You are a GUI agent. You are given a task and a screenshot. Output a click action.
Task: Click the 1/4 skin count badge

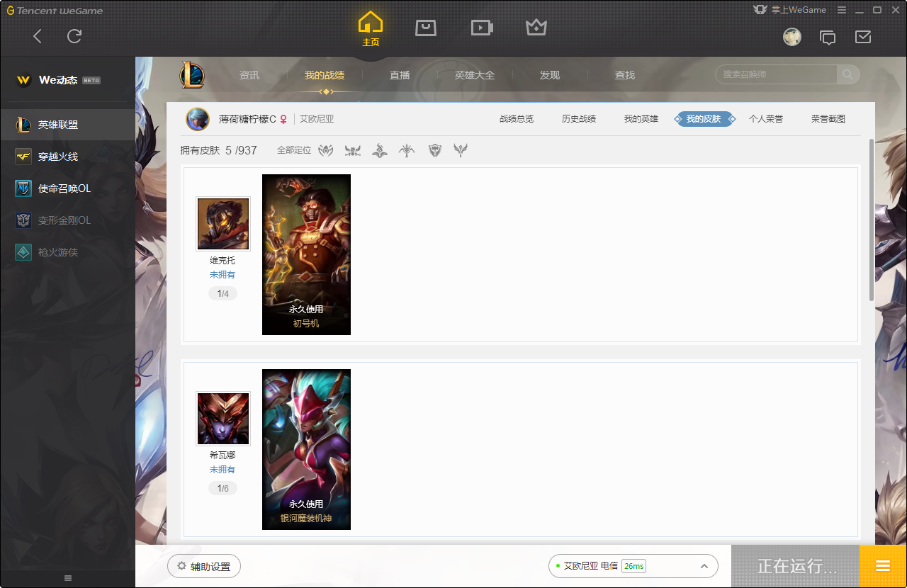(222, 293)
